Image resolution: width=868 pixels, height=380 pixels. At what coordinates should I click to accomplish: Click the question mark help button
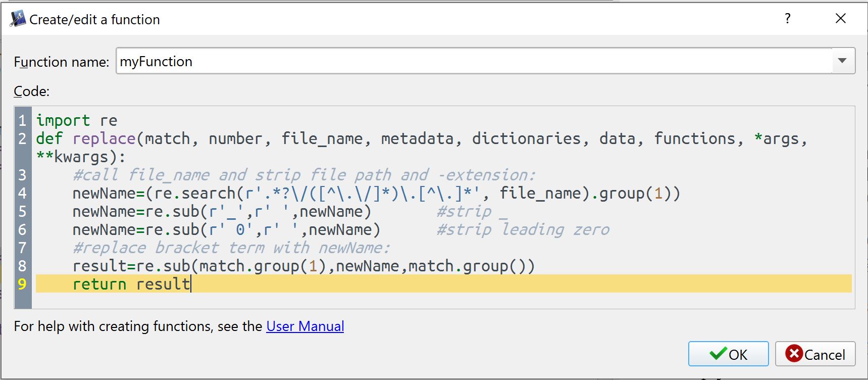click(x=787, y=19)
